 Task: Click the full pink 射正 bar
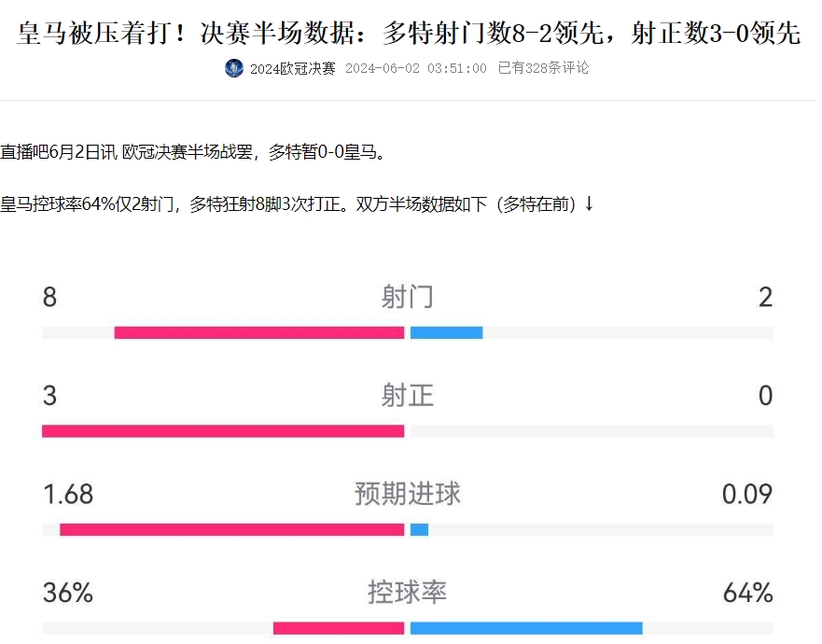(x=223, y=431)
